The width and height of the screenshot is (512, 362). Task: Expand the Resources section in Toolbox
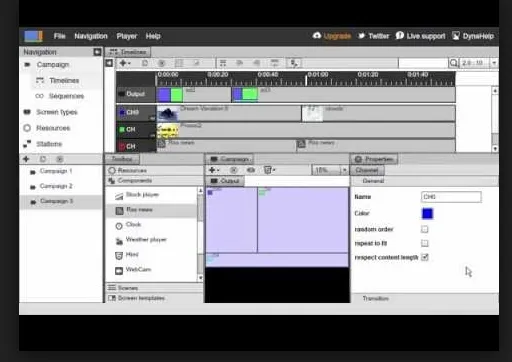154,171
